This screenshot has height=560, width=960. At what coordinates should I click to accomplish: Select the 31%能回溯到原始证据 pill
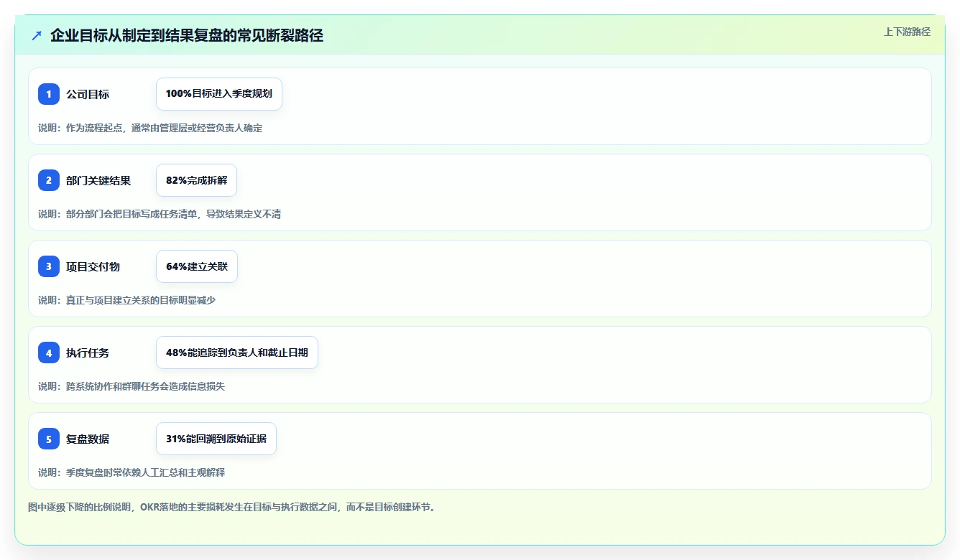tap(216, 439)
